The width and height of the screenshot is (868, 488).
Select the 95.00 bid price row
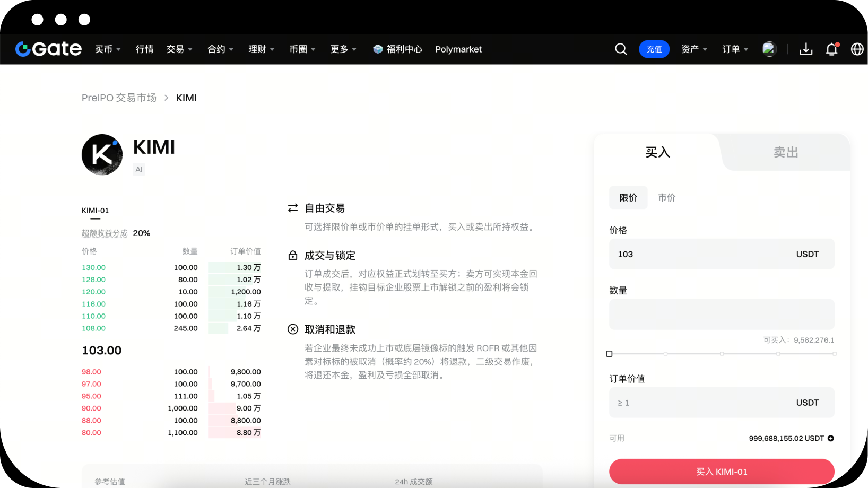click(171, 396)
